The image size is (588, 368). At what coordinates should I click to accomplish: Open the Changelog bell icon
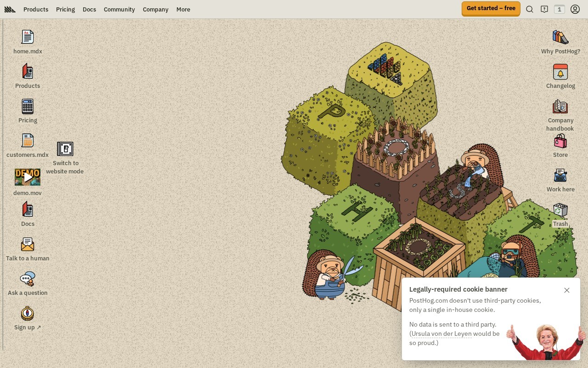tap(560, 72)
